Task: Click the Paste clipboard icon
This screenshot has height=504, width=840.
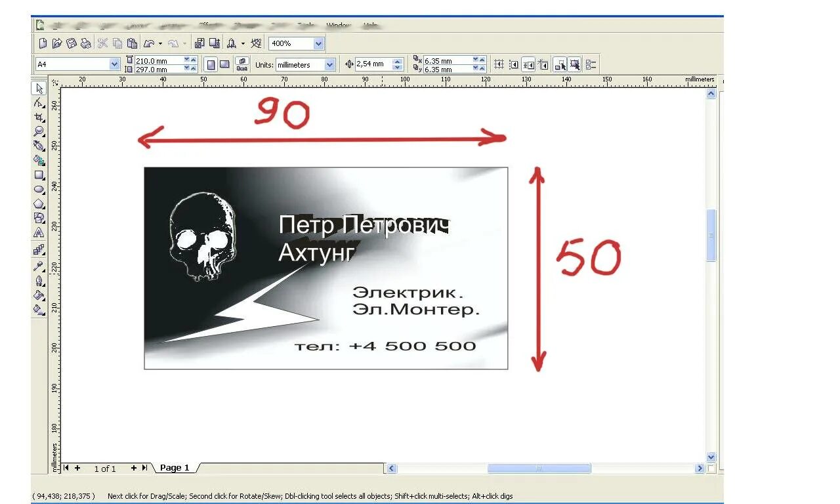Action: click(132, 43)
